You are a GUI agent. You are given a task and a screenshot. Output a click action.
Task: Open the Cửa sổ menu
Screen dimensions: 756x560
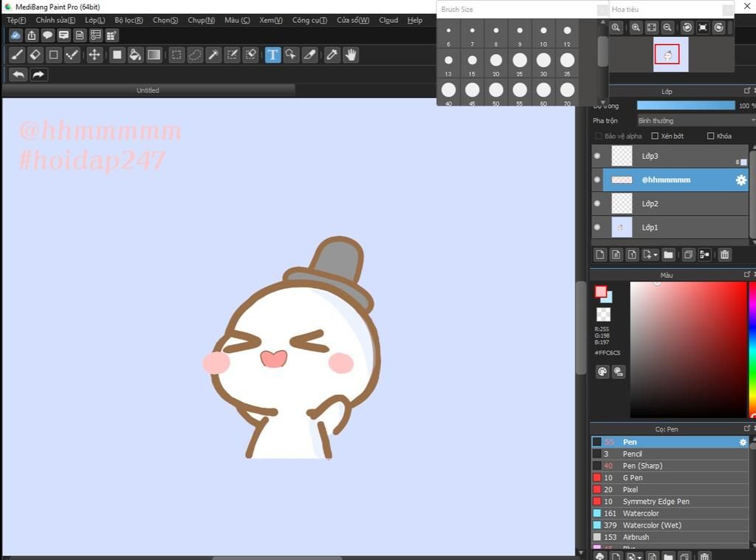[353, 20]
